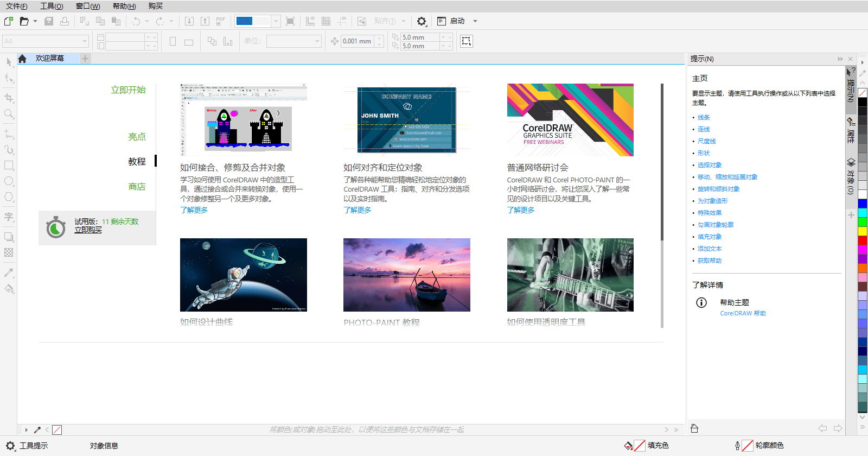Image resolution: width=868 pixels, height=456 pixels.
Task: Select the Text tool
Action: (9, 216)
